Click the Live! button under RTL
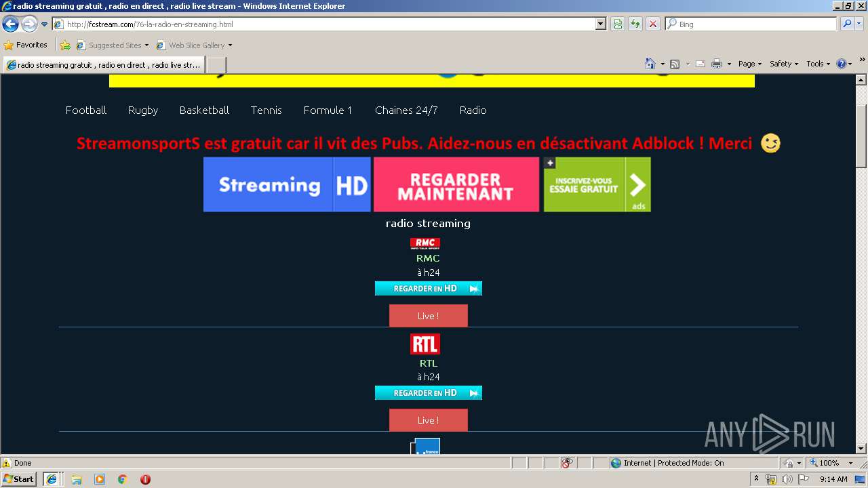Image resolution: width=868 pixels, height=488 pixels. click(429, 420)
